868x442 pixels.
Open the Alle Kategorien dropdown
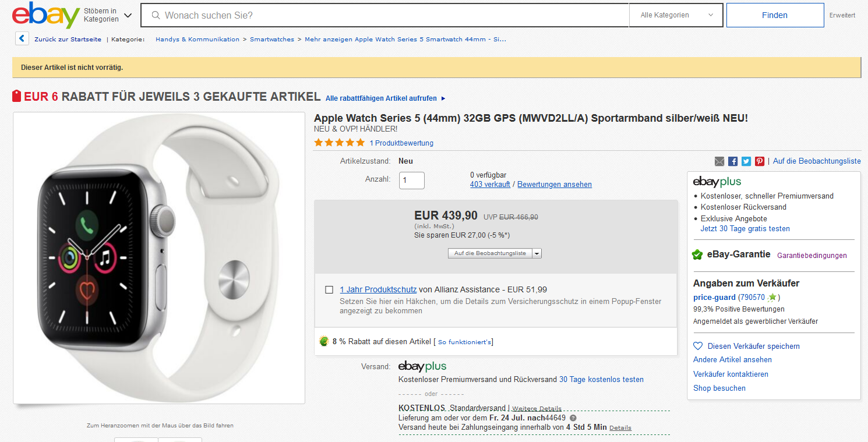click(x=676, y=15)
